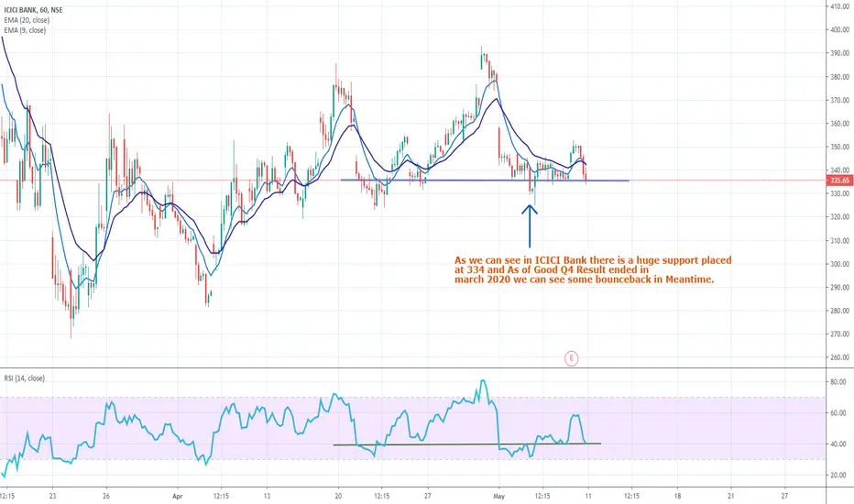This screenshot has height=504, width=854.
Task: Click the 280.00 price axis label
Action: pyautogui.click(x=839, y=311)
